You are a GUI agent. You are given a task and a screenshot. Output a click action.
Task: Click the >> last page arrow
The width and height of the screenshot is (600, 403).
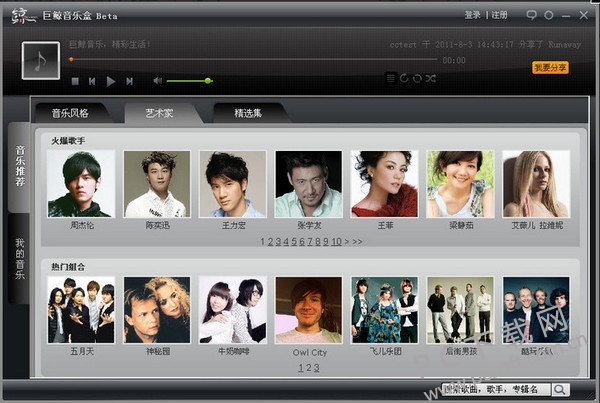coord(357,241)
